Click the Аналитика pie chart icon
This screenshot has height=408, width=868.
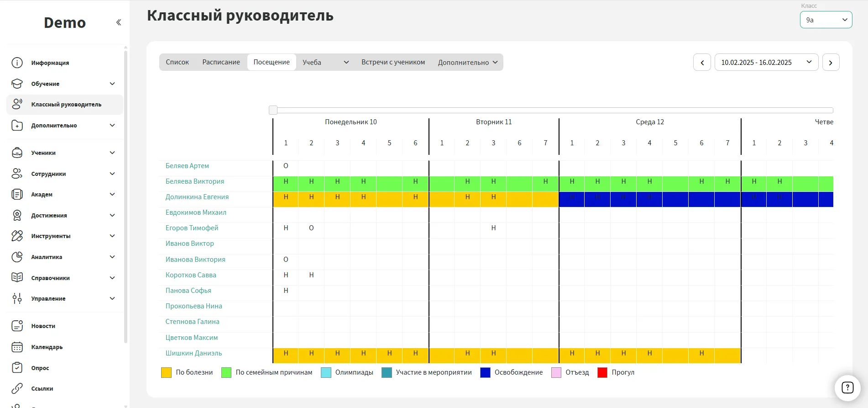(x=17, y=257)
